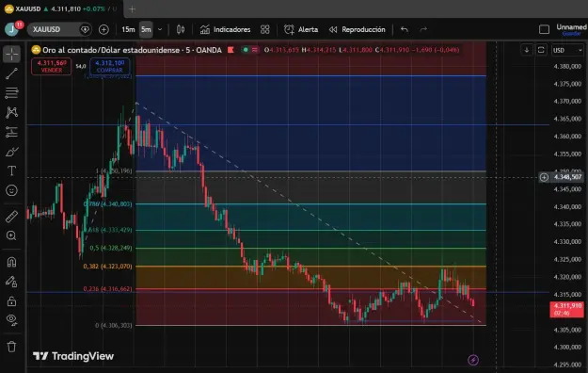Open the USD currency dropdown
The width and height of the screenshot is (588, 373).
pos(567,50)
